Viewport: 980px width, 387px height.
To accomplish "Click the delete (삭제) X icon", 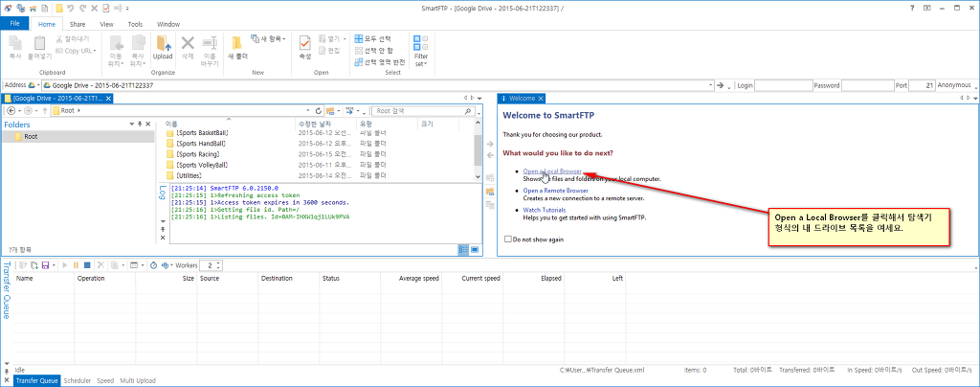I will 188,45.
